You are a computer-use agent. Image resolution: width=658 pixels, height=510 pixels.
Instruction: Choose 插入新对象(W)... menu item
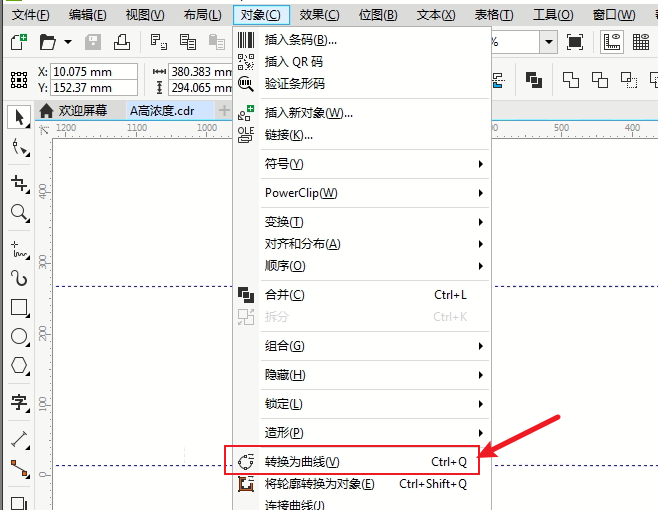[362, 113]
